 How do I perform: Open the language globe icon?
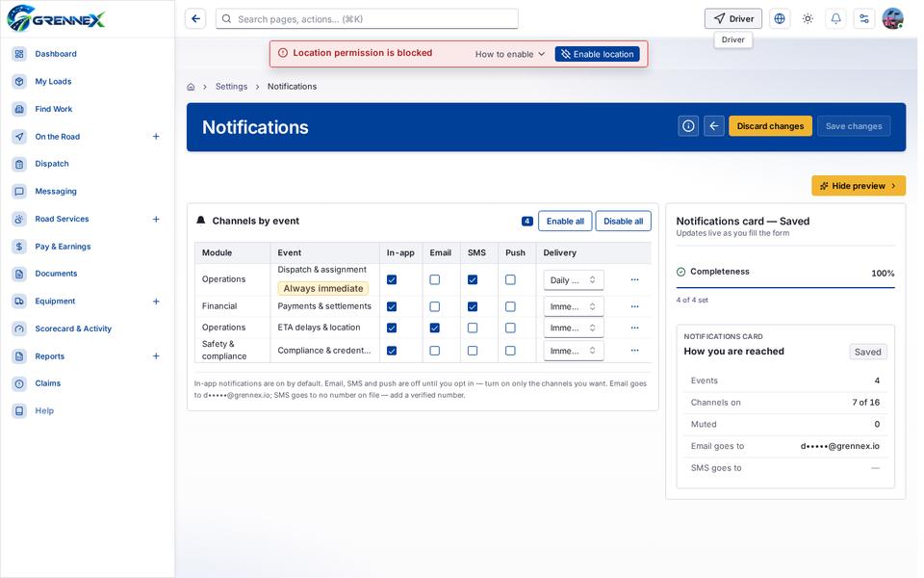pos(780,19)
